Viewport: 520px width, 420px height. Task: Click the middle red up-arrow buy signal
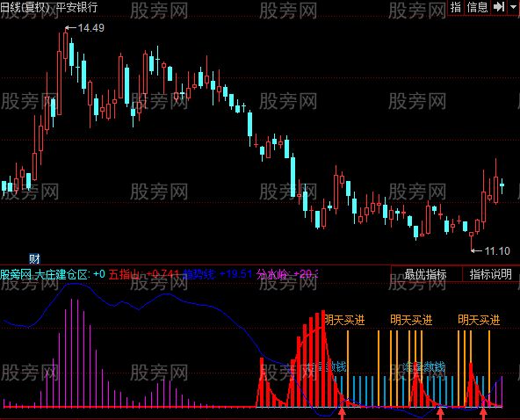click(x=440, y=414)
